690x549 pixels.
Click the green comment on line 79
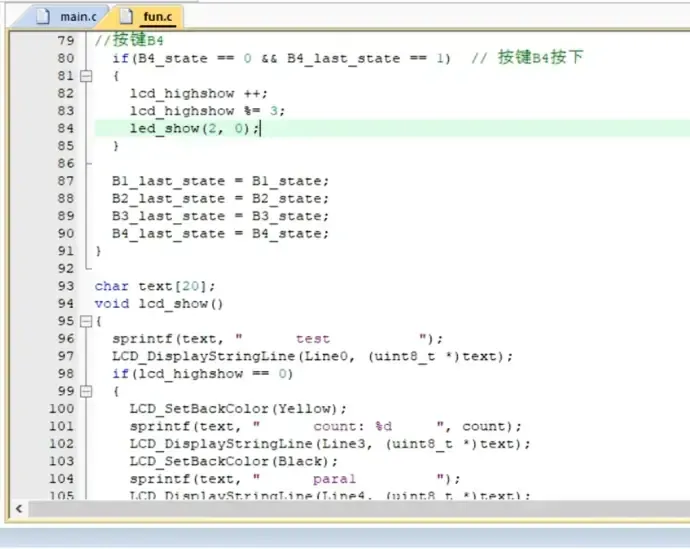pos(129,40)
